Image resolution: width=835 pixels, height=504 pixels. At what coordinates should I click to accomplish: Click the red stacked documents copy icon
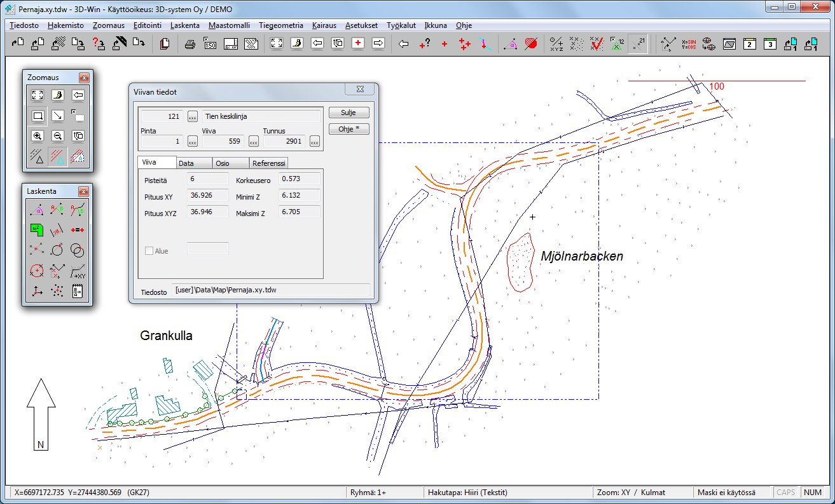point(165,44)
